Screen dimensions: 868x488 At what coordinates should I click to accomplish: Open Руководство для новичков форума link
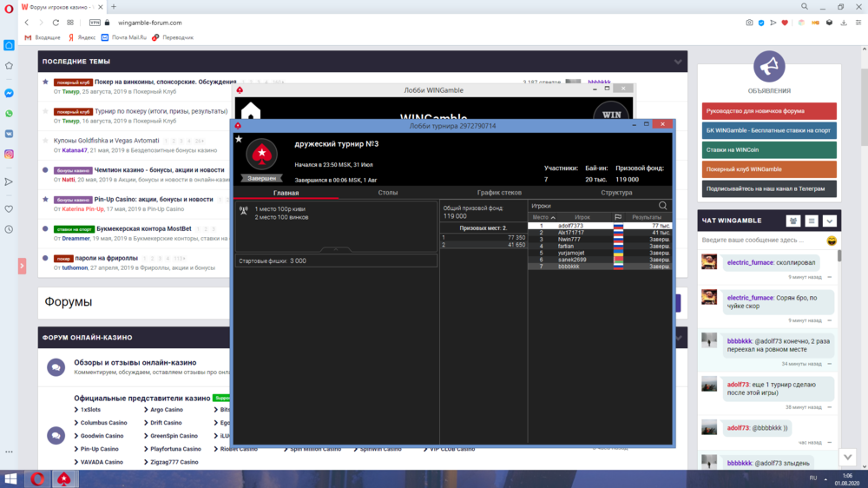[x=769, y=111]
